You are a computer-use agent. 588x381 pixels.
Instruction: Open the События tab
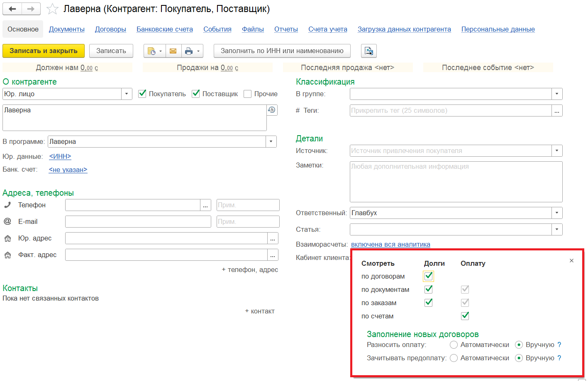tap(217, 29)
